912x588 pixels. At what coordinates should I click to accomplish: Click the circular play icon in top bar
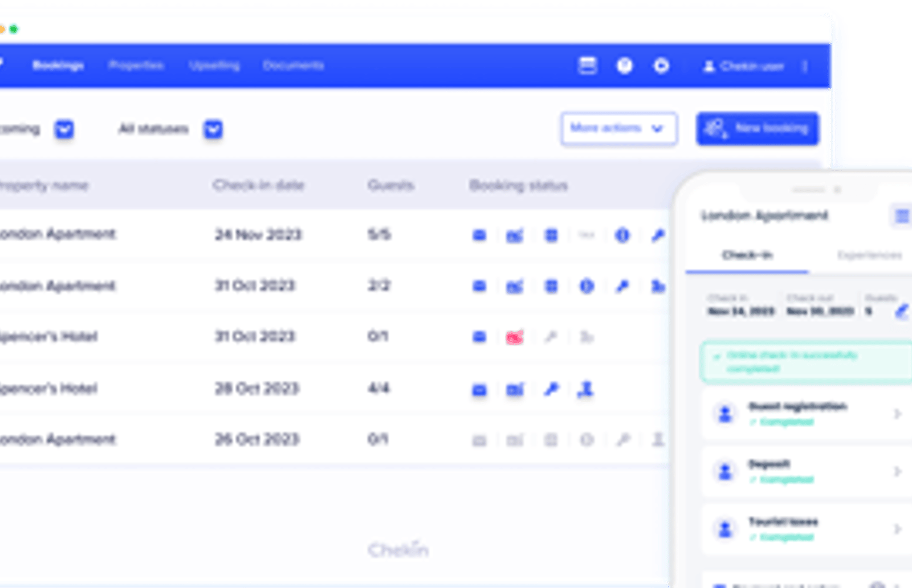[x=661, y=66]
